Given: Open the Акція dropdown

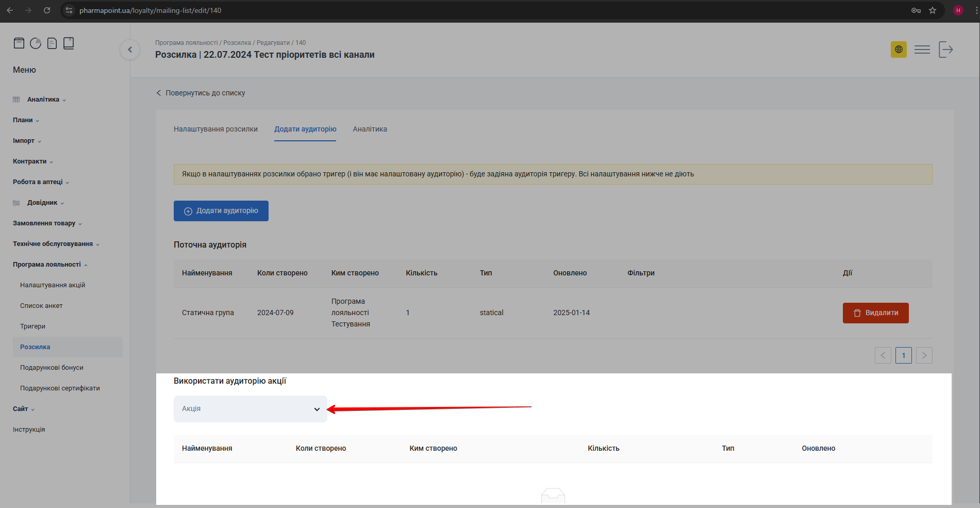Looking at the screenshot, I should (251, 409).
